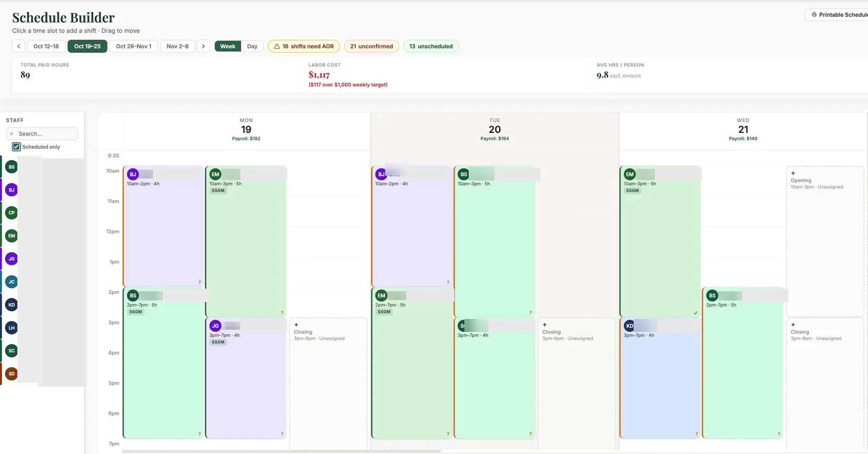Select staff member SD avatar in sidebar
Screen dimensions: 868x454
click(11, 374)
